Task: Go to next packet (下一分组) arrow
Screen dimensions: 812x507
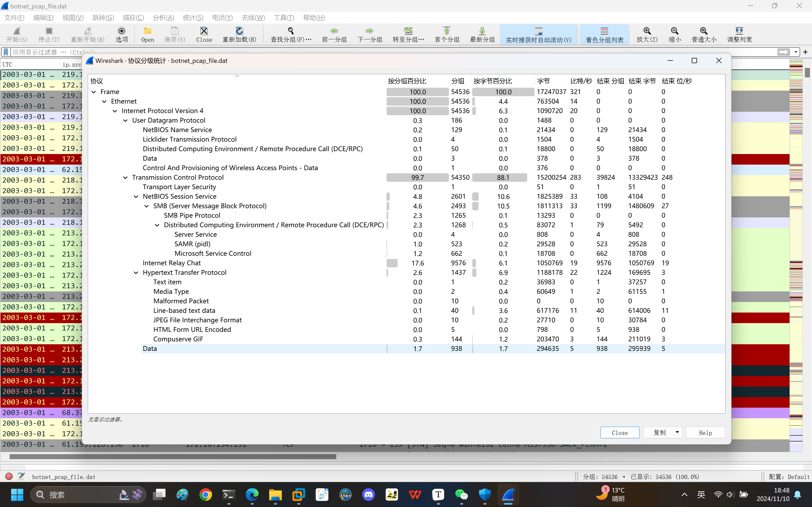Action: pyautogui.click(x=369, y=31)
